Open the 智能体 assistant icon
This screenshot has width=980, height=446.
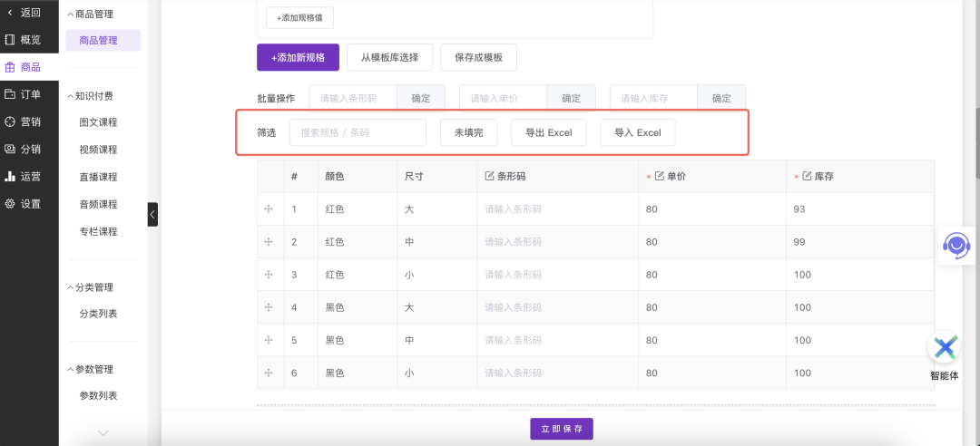pyautogui.click(x=944, y=347)
